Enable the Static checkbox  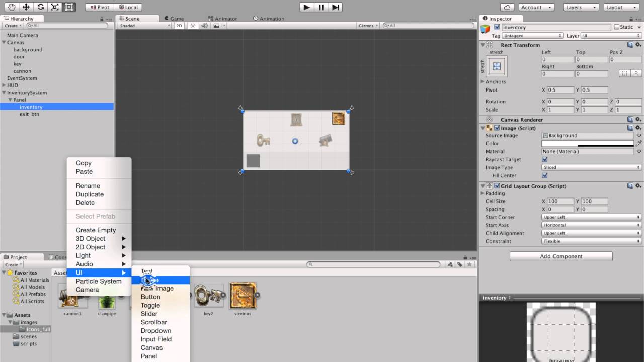tap(616, 27)
